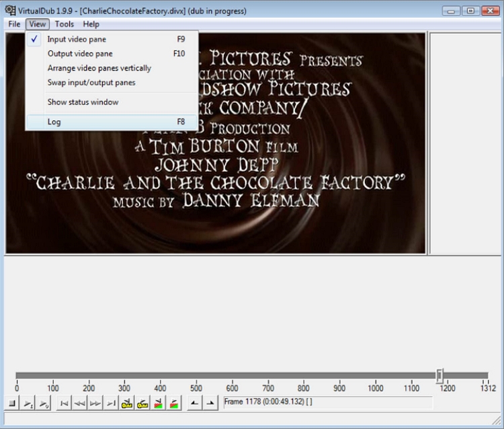Step backward one frame
504x429 pixels.
tap(80, 403)
